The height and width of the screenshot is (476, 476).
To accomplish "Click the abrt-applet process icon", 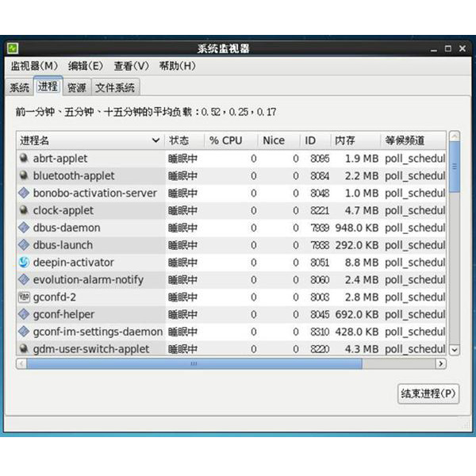I will click(24, 159).
